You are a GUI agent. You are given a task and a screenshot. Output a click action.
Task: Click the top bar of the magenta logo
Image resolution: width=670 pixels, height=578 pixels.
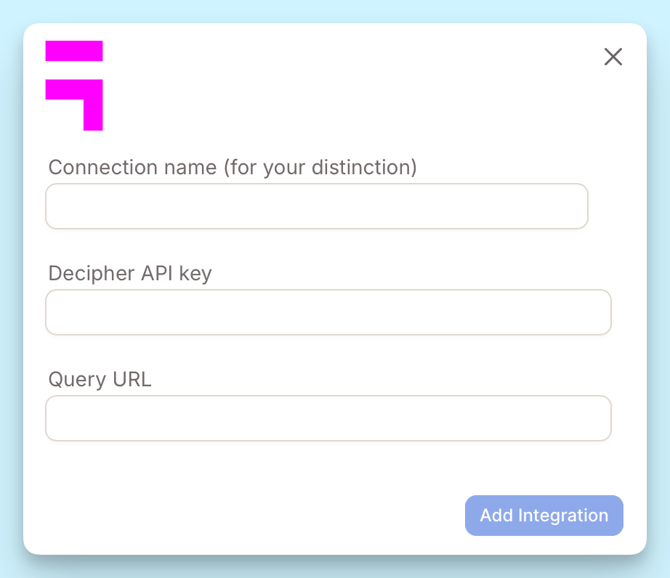tap(74, 51)
